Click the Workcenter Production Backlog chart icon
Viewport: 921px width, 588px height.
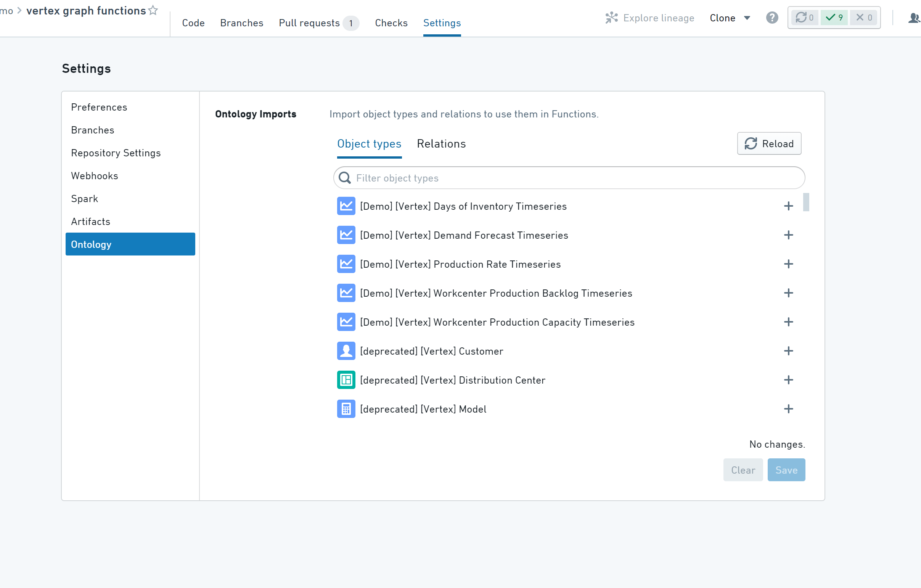click(x=346, y=293)
